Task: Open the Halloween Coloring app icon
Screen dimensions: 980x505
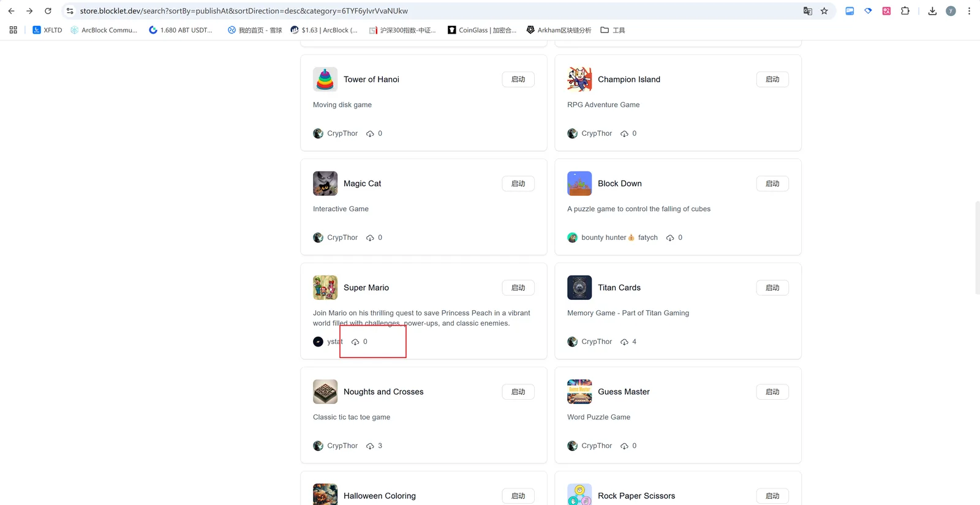Action: coord(325,495)
